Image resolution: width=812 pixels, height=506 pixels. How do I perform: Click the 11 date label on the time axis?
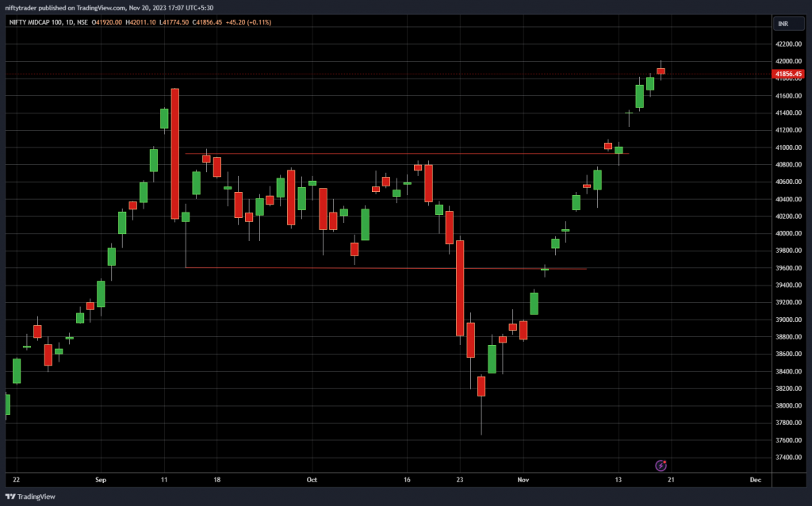pos(164,480)
